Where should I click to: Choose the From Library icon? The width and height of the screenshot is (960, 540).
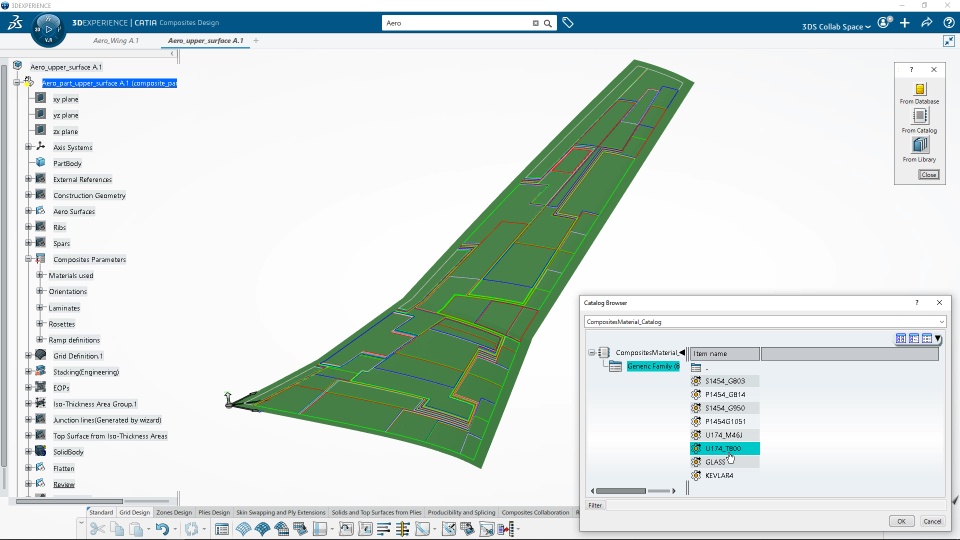(920, 145)
